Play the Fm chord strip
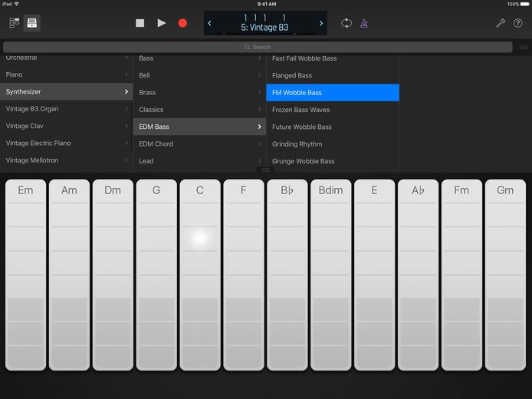 click(461, 275)
